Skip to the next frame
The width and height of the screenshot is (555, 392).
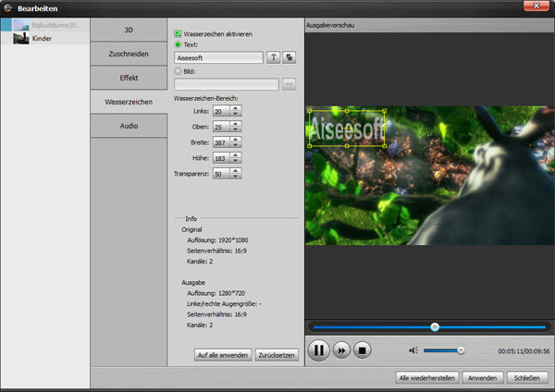tap(341, 350)
